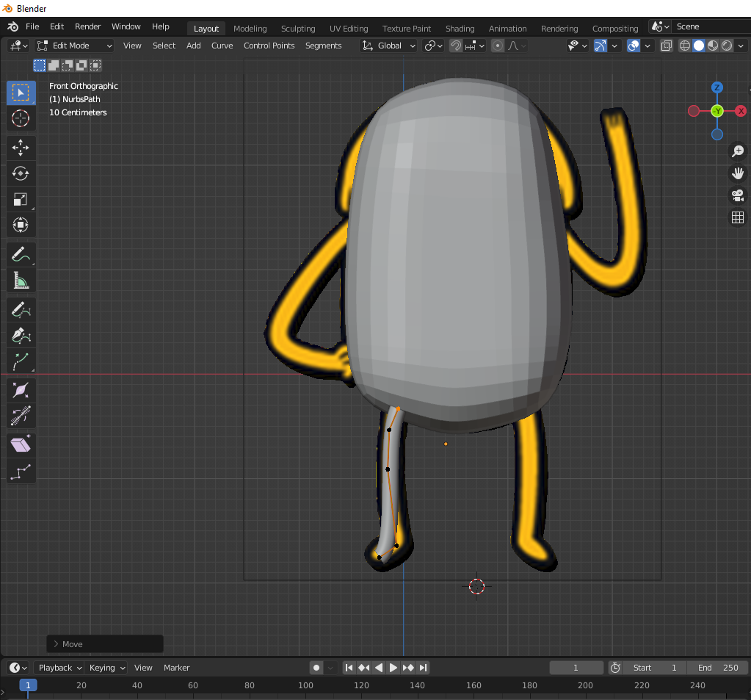Image resolution: width=751 pixels, height=700 pixels.
Task: Switch orthographic/perspective grid icon
Action: click(x=738, y=217)
